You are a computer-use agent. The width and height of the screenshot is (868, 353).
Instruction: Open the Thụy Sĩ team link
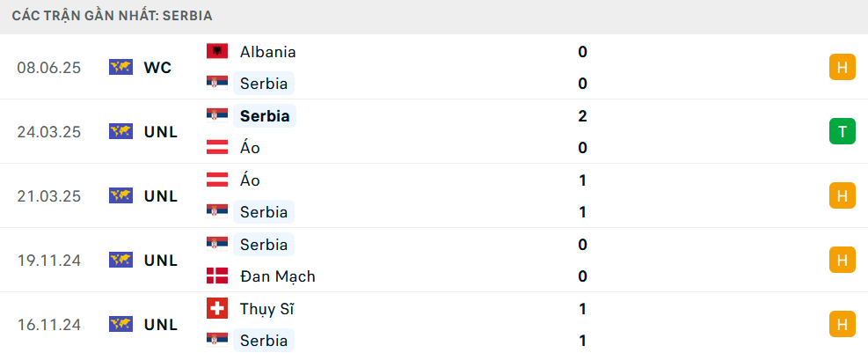pyautogui.click(x=266, y=309)
